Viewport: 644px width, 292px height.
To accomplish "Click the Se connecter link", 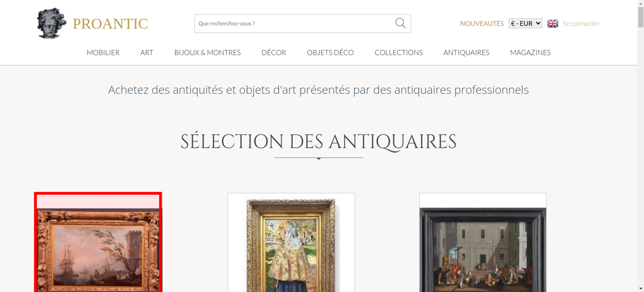I will [x=581, y=23].
